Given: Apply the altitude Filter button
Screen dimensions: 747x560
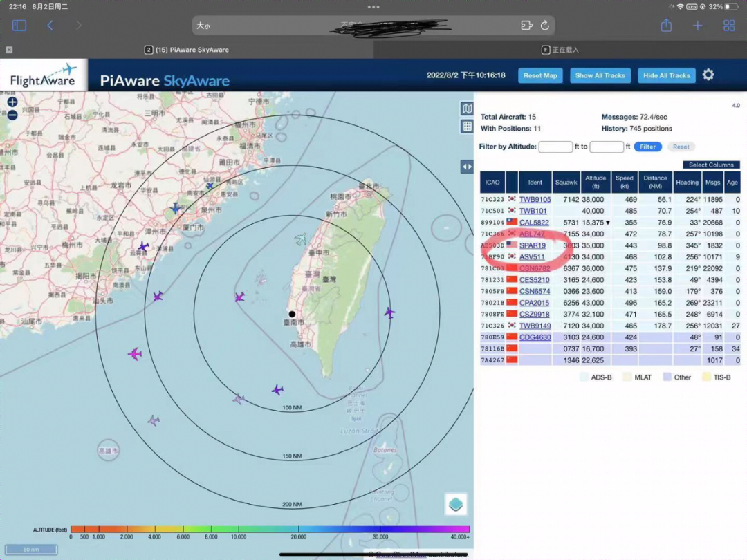Looking at the screenshot, I should click(648, 147).
